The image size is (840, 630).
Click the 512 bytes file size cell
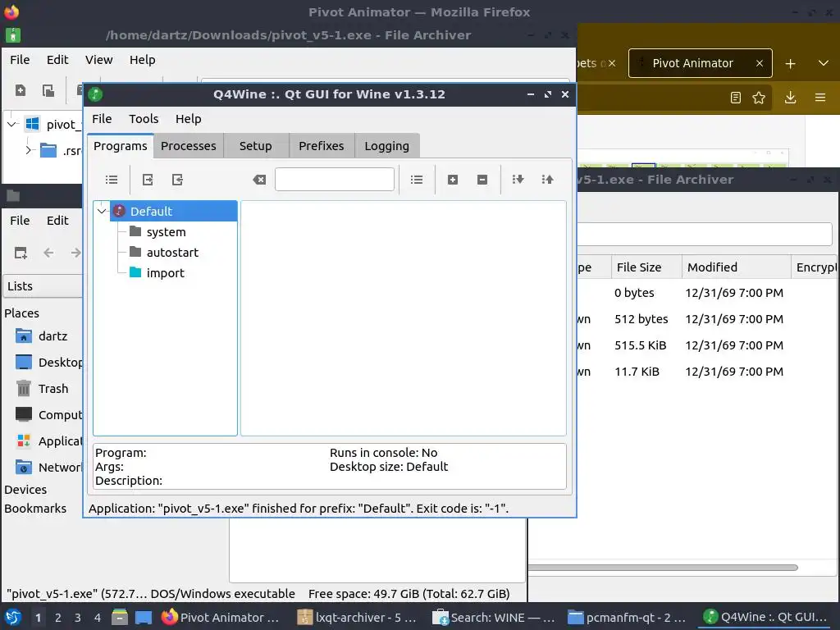coord(641,319)
